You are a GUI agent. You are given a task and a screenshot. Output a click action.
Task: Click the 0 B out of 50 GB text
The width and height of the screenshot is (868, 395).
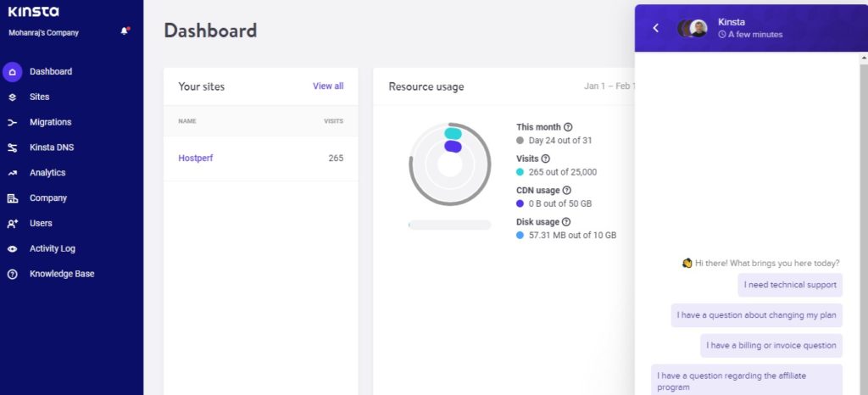(560, 203)
